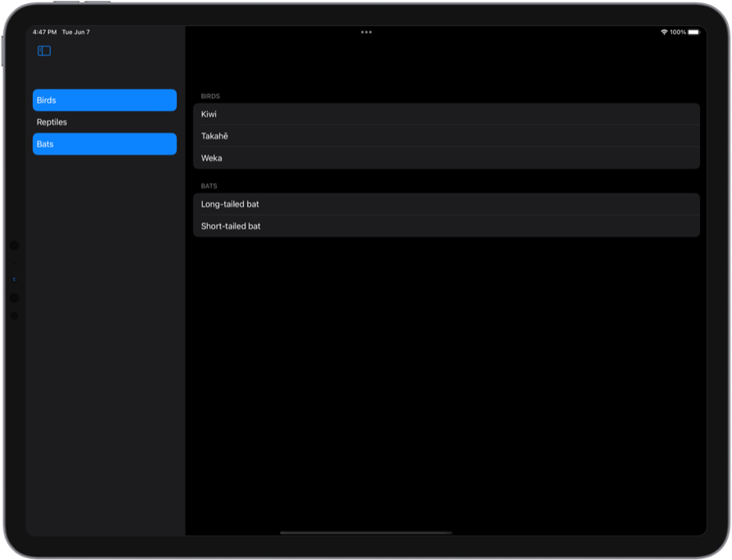Tap the home indicator bar

coord(366,532)
